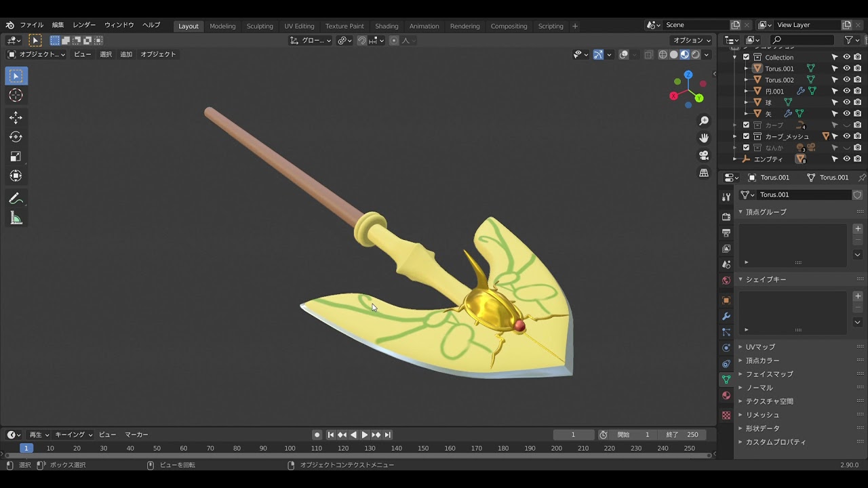
Task: Open Object properties tab (orange square)
Action: 726,300
